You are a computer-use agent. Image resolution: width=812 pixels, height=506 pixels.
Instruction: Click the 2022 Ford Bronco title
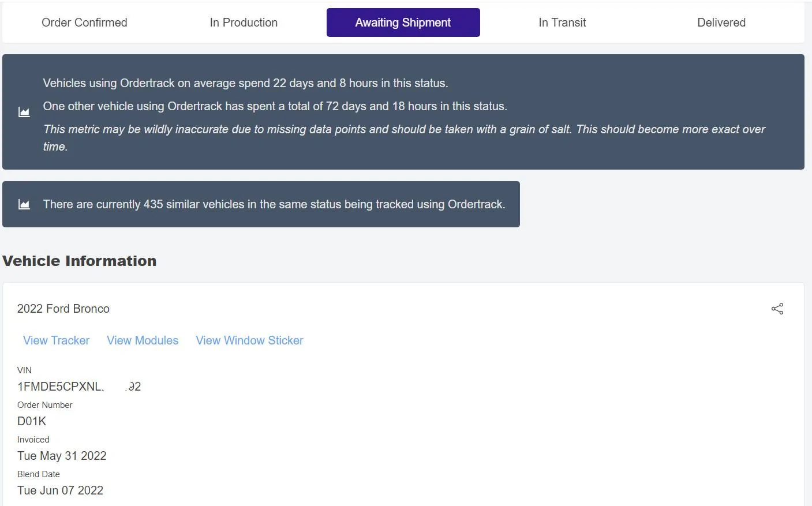click(x=63, y=309)
